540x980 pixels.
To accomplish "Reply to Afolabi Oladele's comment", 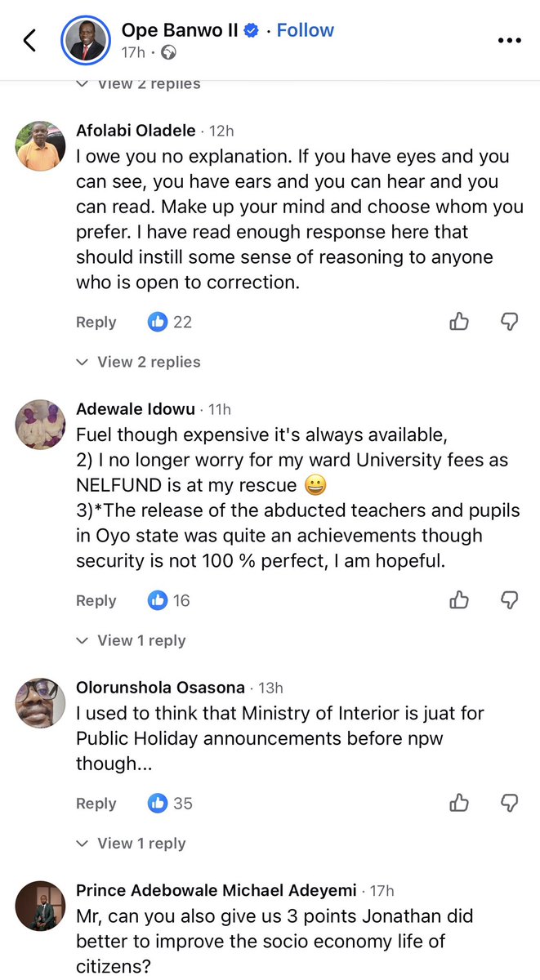I will pyautogui.click(x=96, y=322).
